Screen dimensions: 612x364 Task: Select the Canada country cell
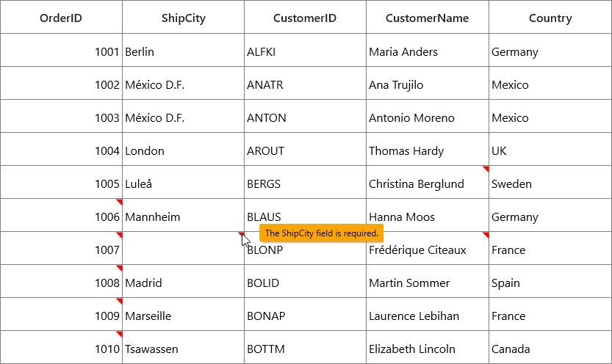[x=550, y=348]
